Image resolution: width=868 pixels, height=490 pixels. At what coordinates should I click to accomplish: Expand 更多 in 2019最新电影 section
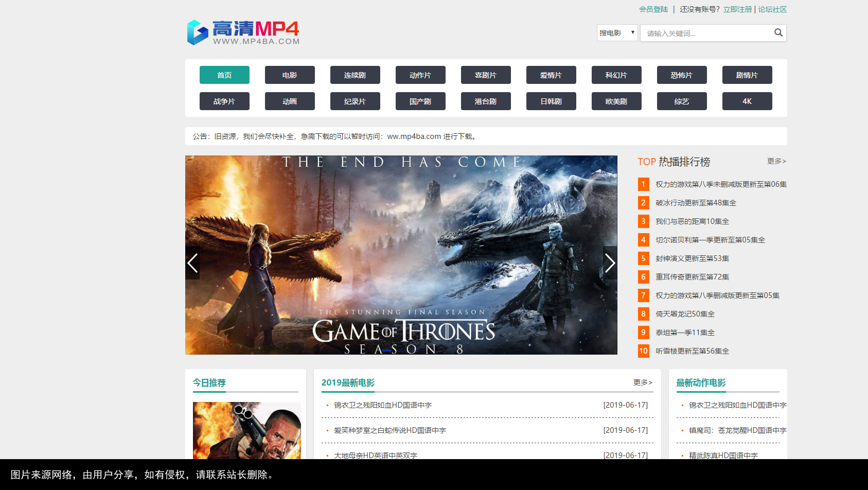point(642,382)
